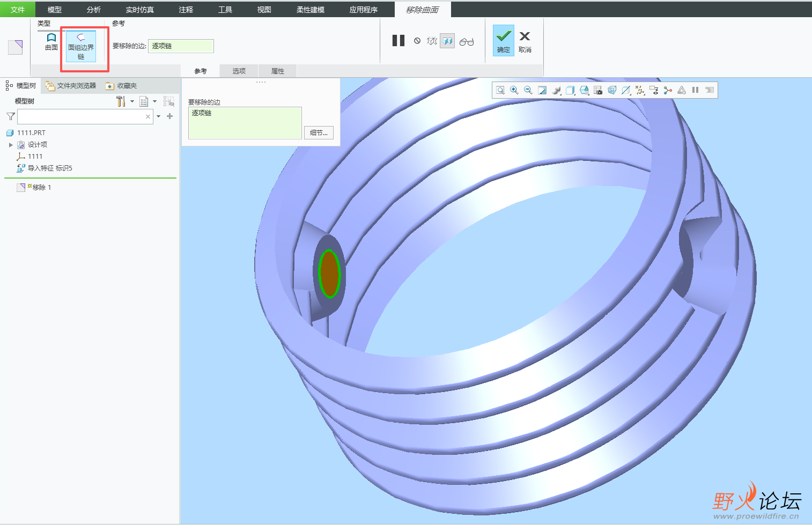Viewport: 812px width, 525px height.
Task: Select the 面组边界链 type button
Action: pos(81,46)
